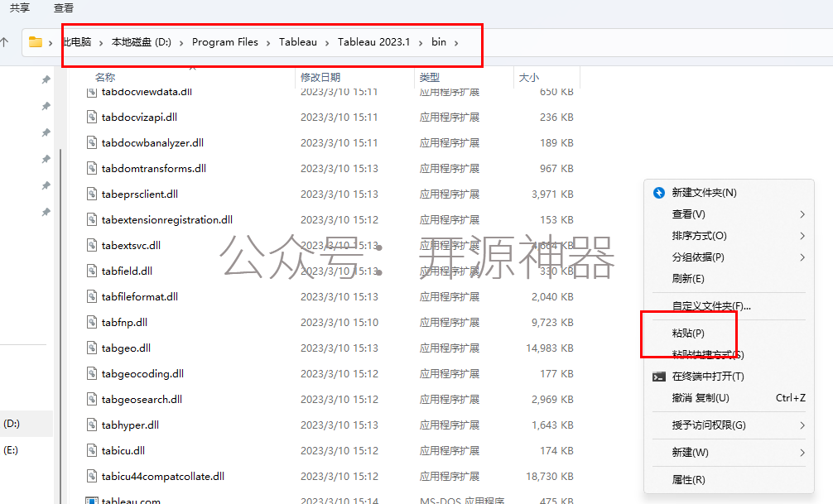Viewport: 833px width, 504px height.
Task: Click the tabextensionregistration.dll file icon
Action: 92,219
